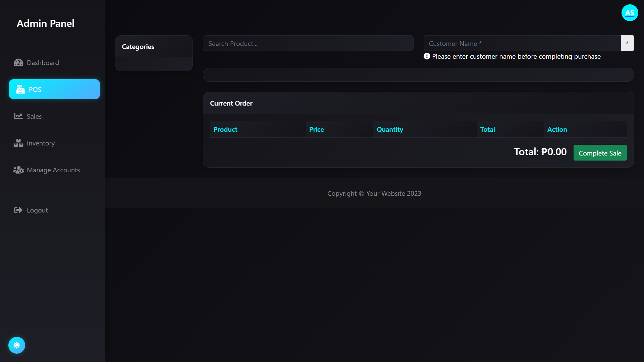This screenshot has width=644, height=362.
Task: Click the Product column header
Action: [225, 129]
